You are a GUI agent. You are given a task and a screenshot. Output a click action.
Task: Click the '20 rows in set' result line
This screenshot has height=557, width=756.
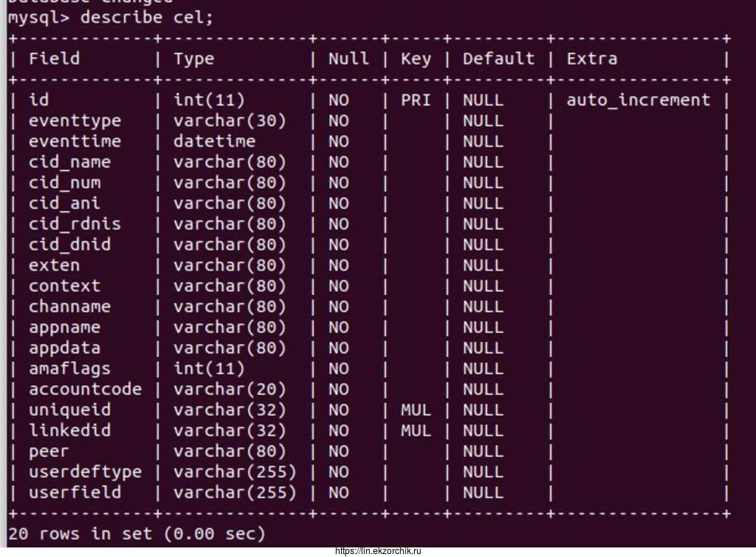(137, 533)
